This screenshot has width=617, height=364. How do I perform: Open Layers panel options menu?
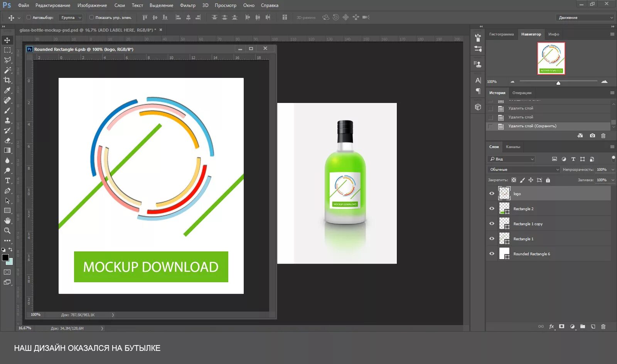[612, 147]
